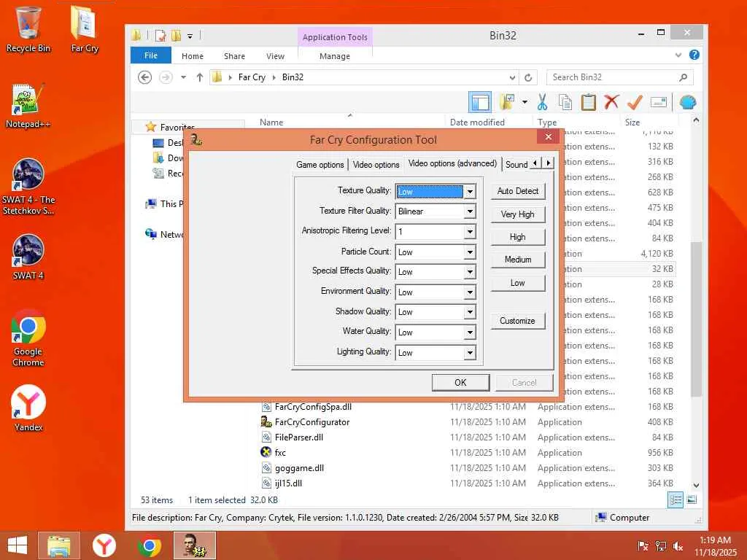Image resolution: width=747 pixels, height=560 pixels.
Task: Click Explorer vertical scrollbar thumb
Action: 696,319
